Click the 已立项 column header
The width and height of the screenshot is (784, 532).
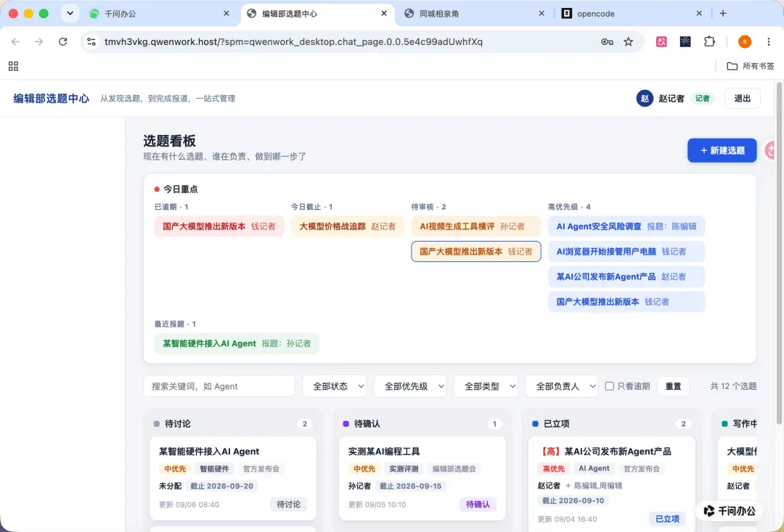coord(611,424)
